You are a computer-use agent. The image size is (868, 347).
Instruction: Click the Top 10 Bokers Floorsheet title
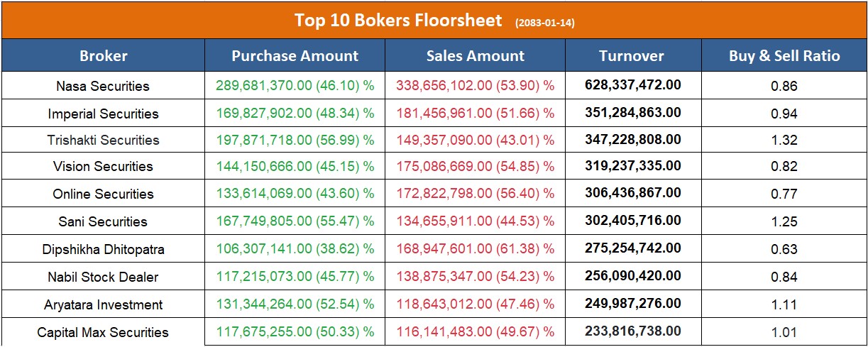400,20
